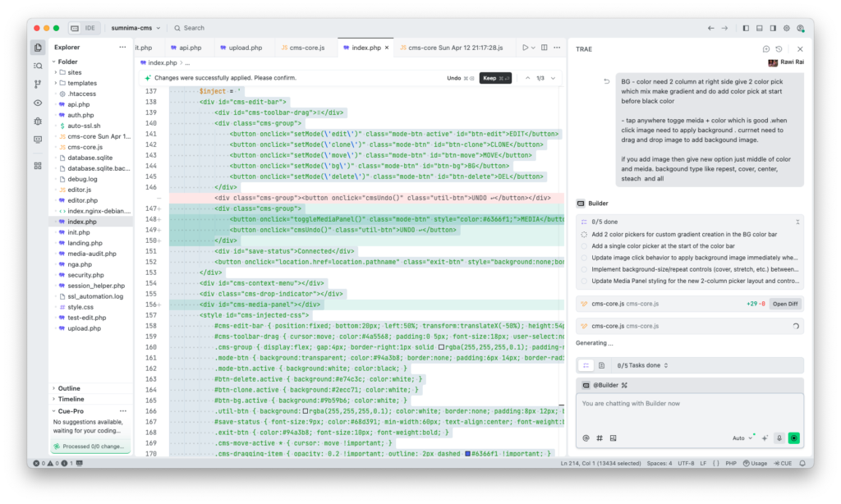This screenshot has height=504, width=841.
Task: Open chat history in TRAE panel
Action: click(779, 49)
